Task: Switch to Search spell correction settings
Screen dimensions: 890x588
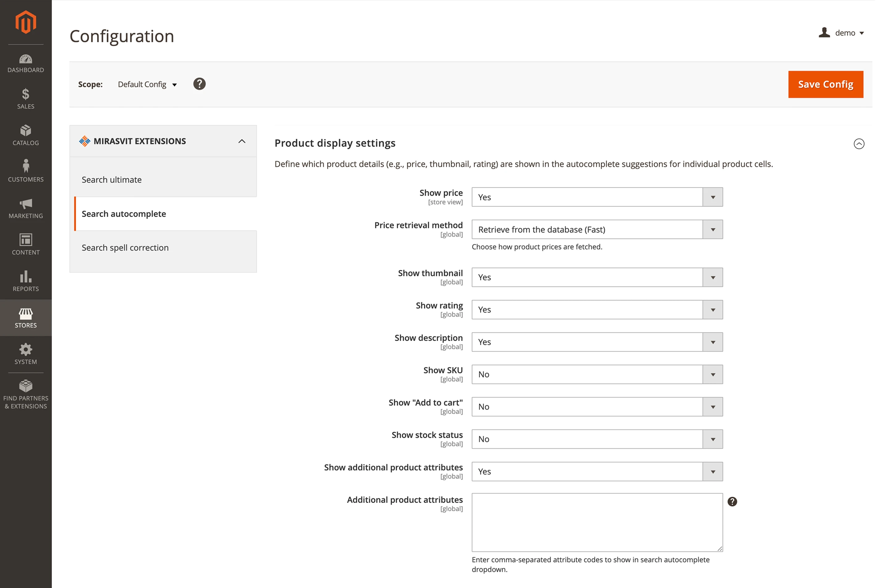Action: coord(125,248)
